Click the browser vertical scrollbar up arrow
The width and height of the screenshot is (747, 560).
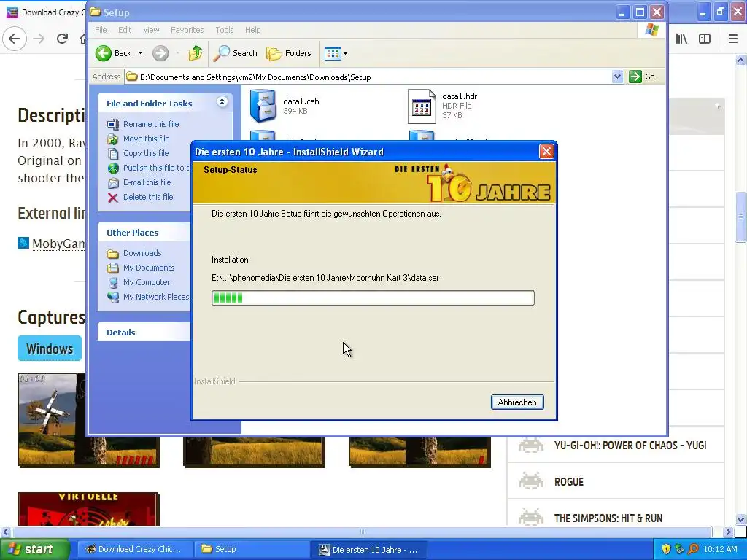click(741, 60)
